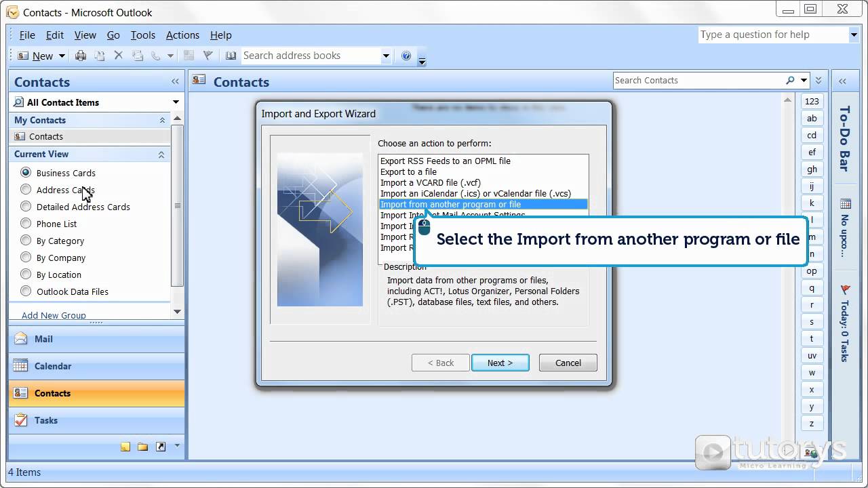Open the Address Book icon
The image size is (868, 488).
[231, 56]
